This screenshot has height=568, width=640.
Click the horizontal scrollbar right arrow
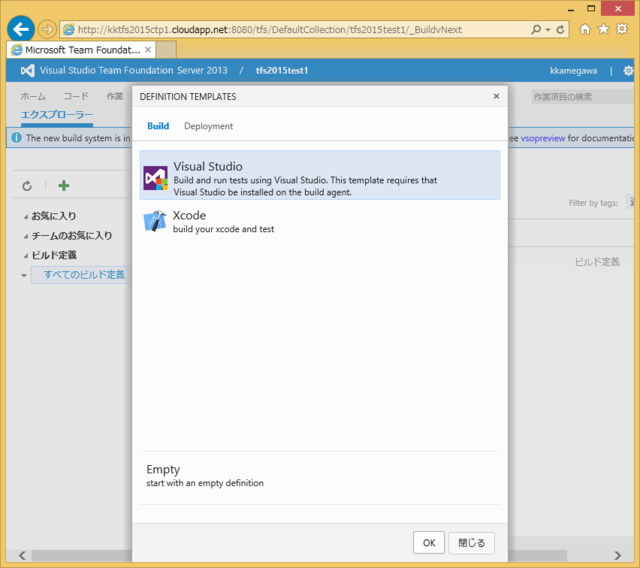pos(618,555)
